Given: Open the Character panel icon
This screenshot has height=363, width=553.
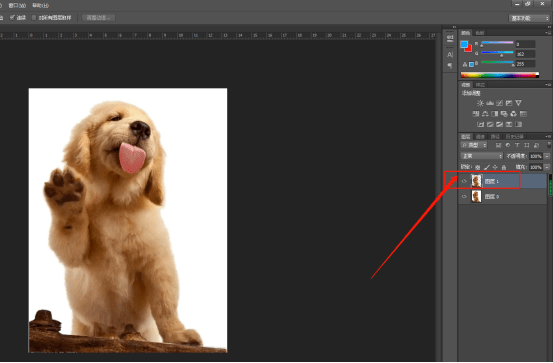Looking at the screenshot, I should (x=450, y=55).
